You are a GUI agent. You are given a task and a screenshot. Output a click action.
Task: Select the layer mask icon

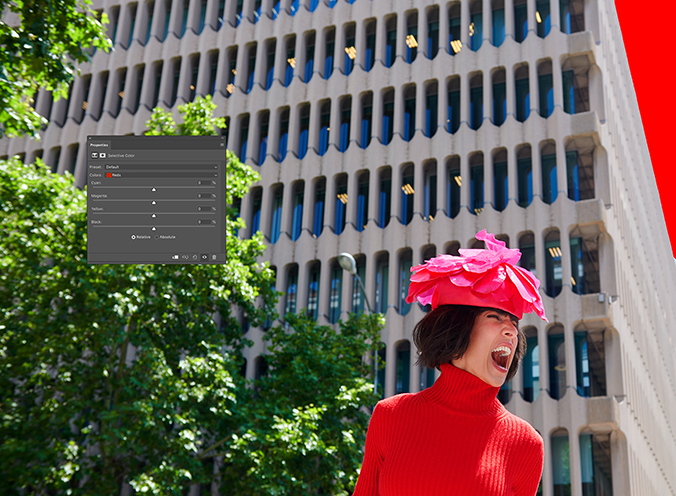click(x=102, y=156)
